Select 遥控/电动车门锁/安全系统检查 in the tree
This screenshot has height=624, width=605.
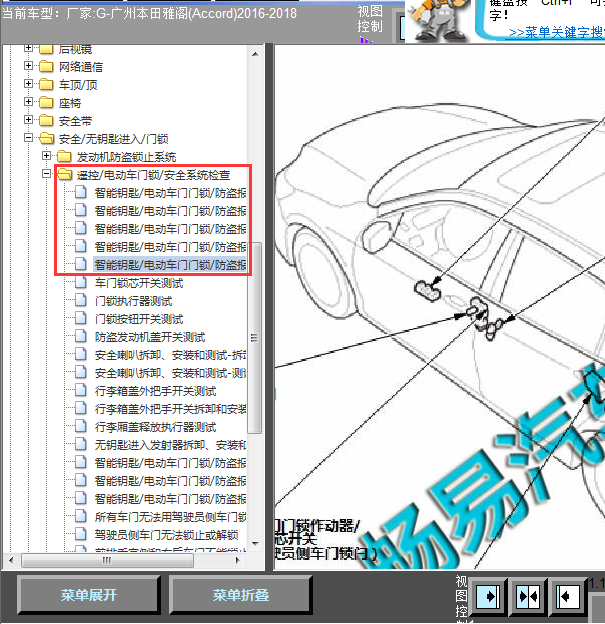[x=153, y=175]
